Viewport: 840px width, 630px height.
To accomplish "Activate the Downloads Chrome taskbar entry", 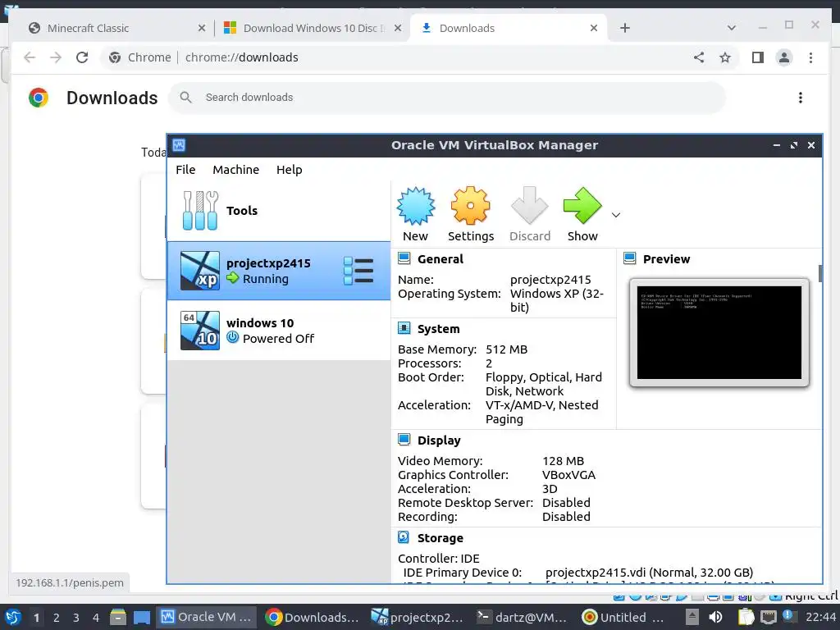I will [313, 617].
